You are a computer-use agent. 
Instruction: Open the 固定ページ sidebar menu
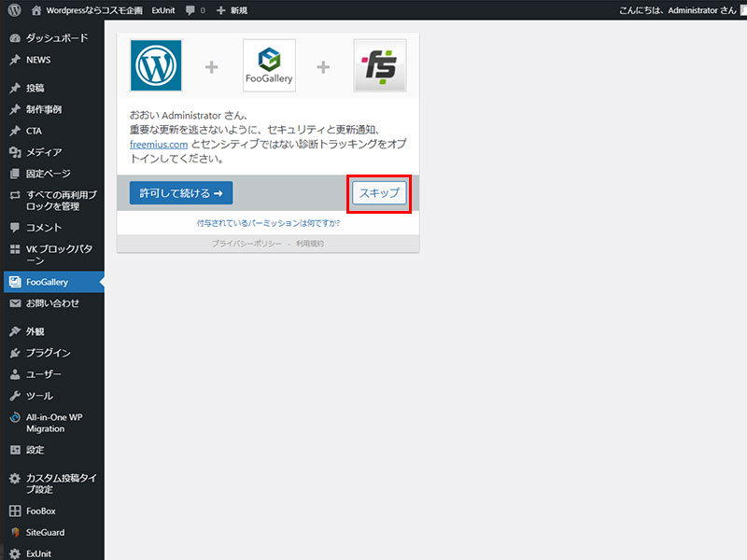click(48, 174)
